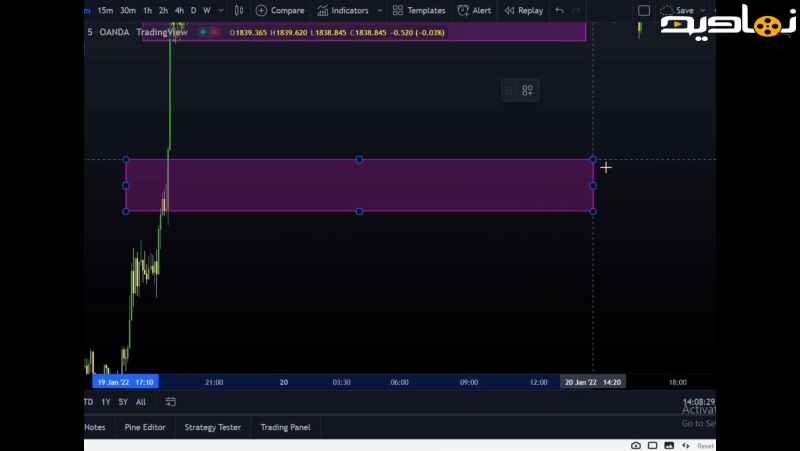The image size is (800, 451).
Task: Set the date range to All
Action: [141, 402]
